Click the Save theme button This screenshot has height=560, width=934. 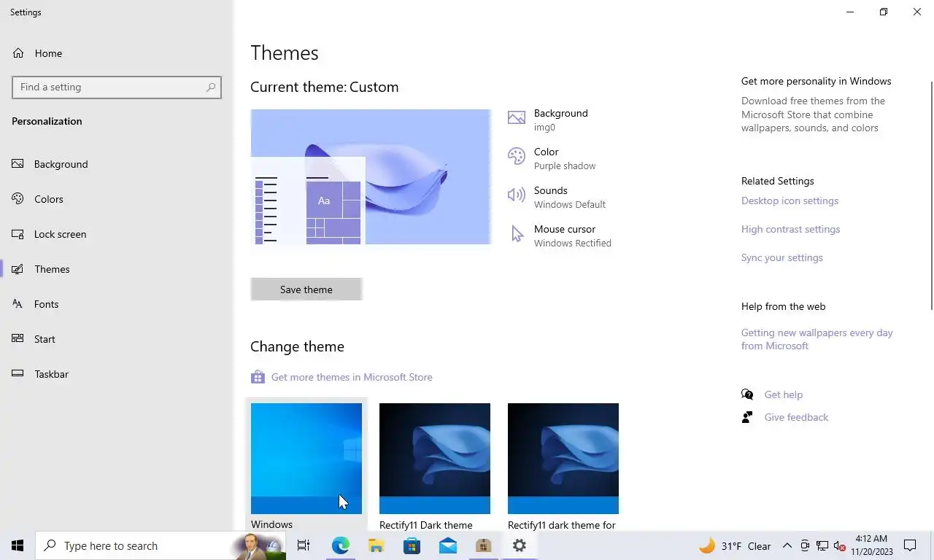tap(306, 289)
